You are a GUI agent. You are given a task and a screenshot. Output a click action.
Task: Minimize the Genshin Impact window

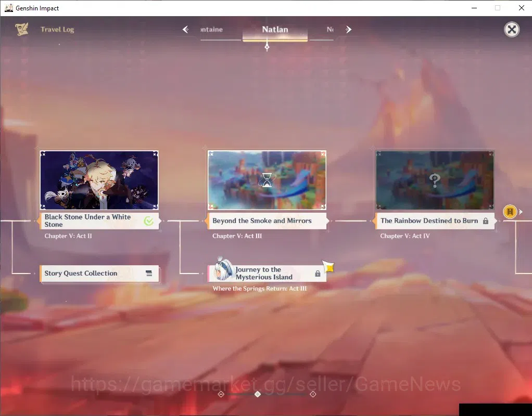(474, 8)
